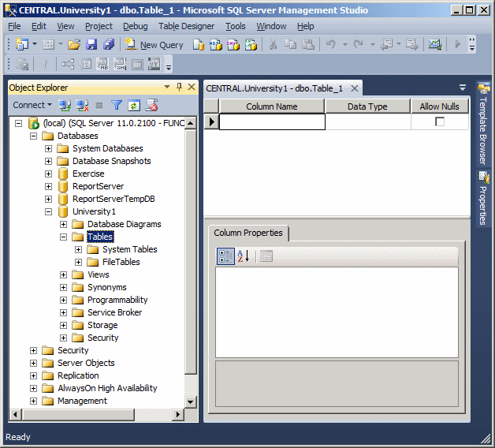Collapse the University1 database node
Viewport: 495px width, 448px height.
tap(48, 211)
